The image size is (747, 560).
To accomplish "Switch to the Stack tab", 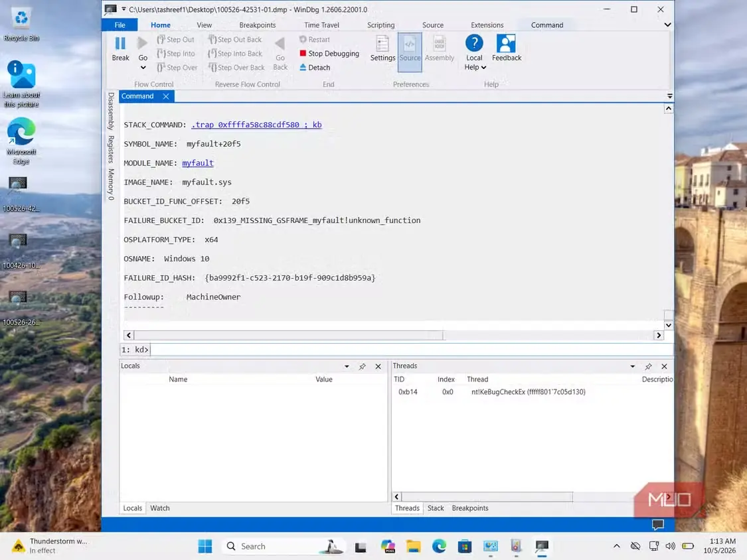I will pos(436,508).
